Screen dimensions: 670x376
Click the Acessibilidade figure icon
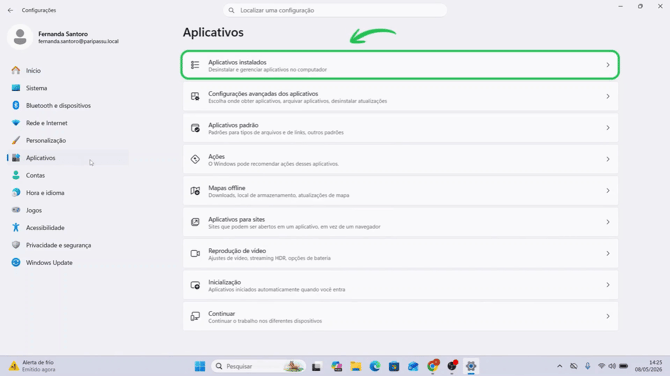[16, 227]
